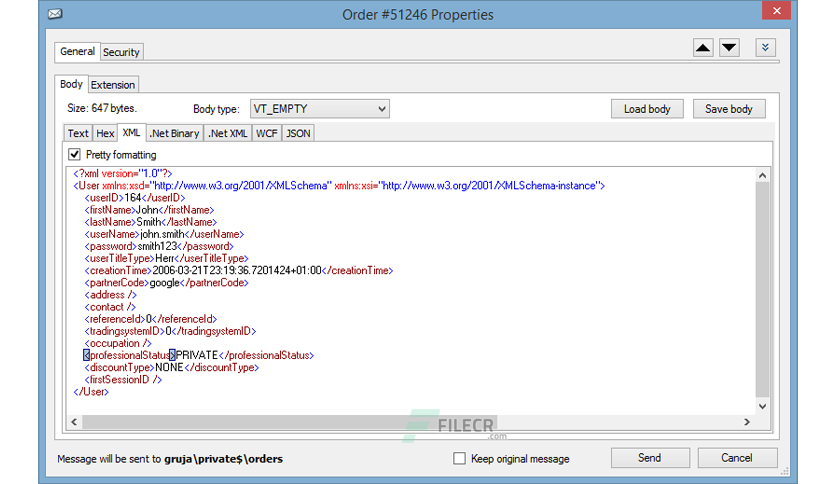The width and height of the screenshot is (836, 484).
Task: Click the gruja\private$\orders destination text
Action: pos(223,459)
